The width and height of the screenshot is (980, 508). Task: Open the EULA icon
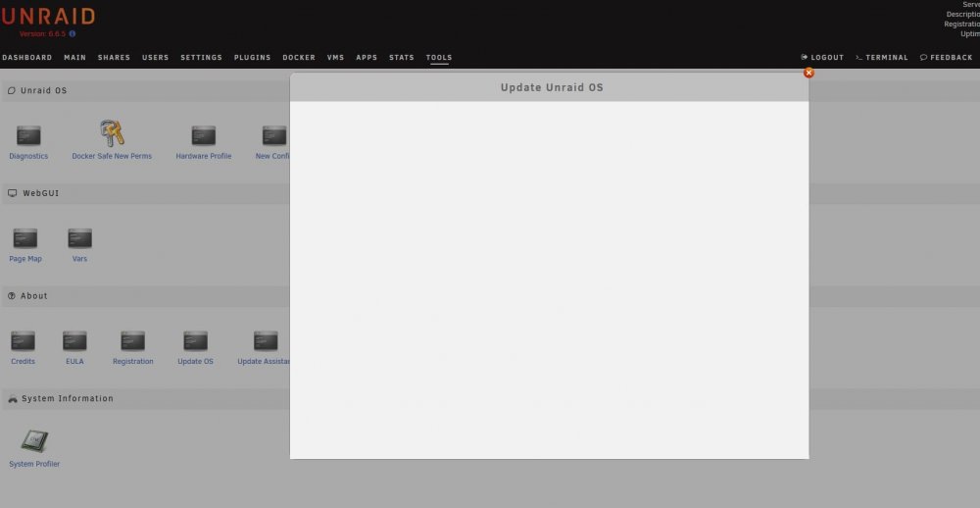(75, 341)
